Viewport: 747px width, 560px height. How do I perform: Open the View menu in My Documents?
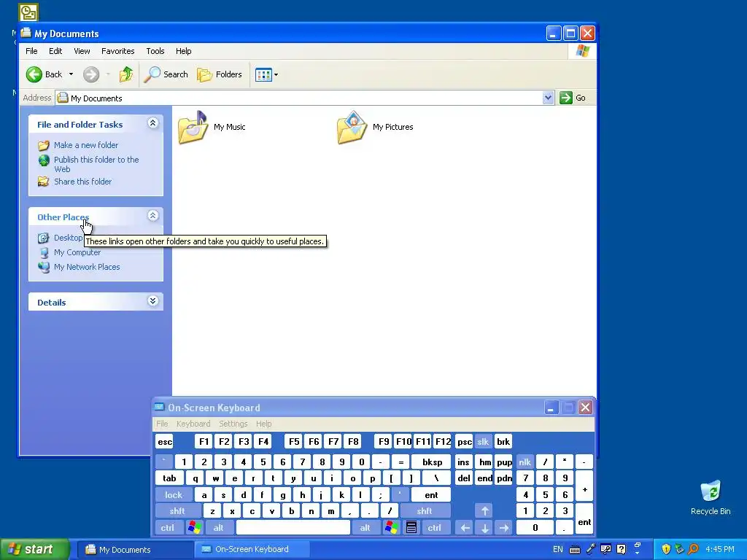(82, 51)
